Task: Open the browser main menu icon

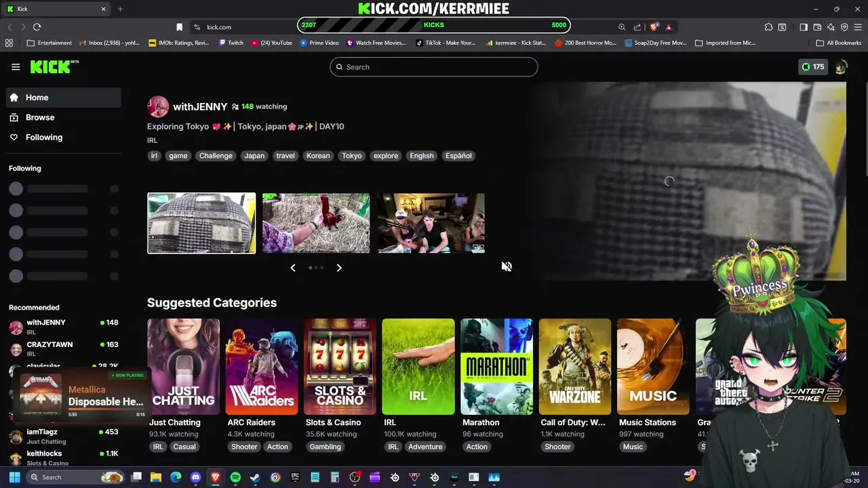Action: point(858,27)
